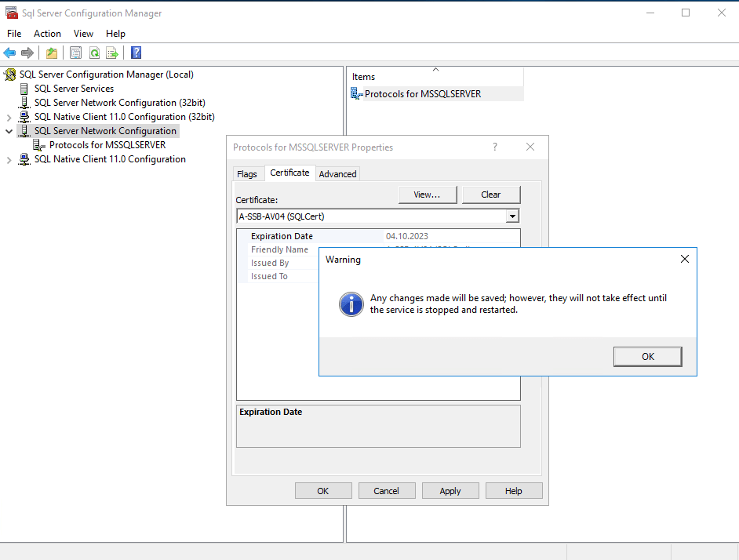This screenshot has height=560, width=739.
Task: Open Properties via the toolbar icon
Action: pyautogui.click(x=75, y=53)
